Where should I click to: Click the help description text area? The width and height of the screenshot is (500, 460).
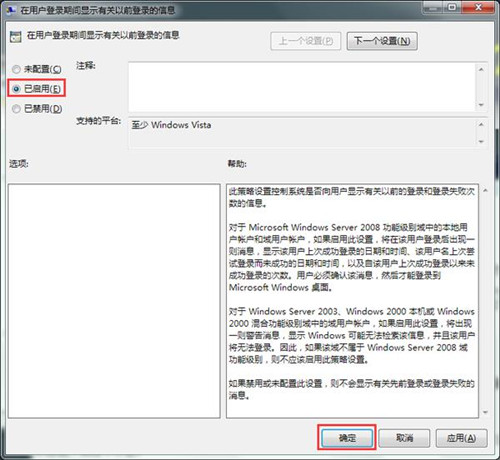pos(352,301)
